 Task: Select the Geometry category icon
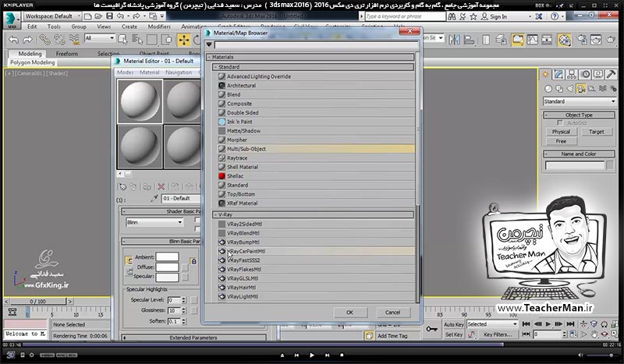pos(548,89)
